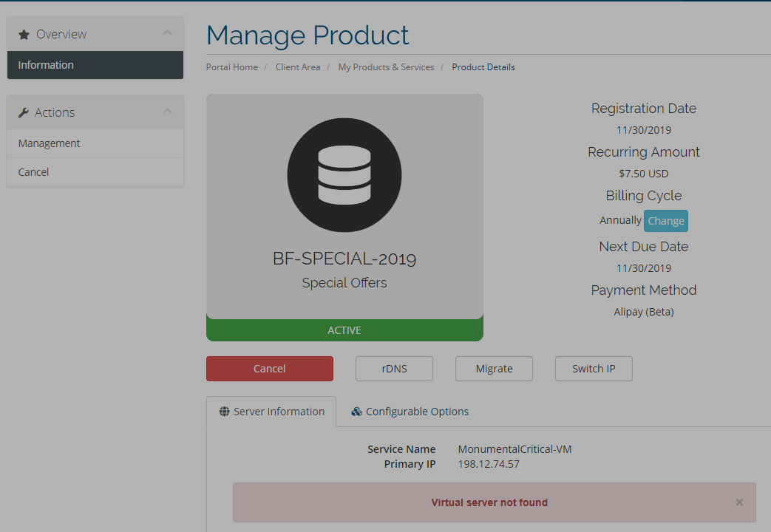Collapse the Actions sidebar panel chevron
This screenshot has width=771, height=532.
pyautogui.click(x=167, y=112)
